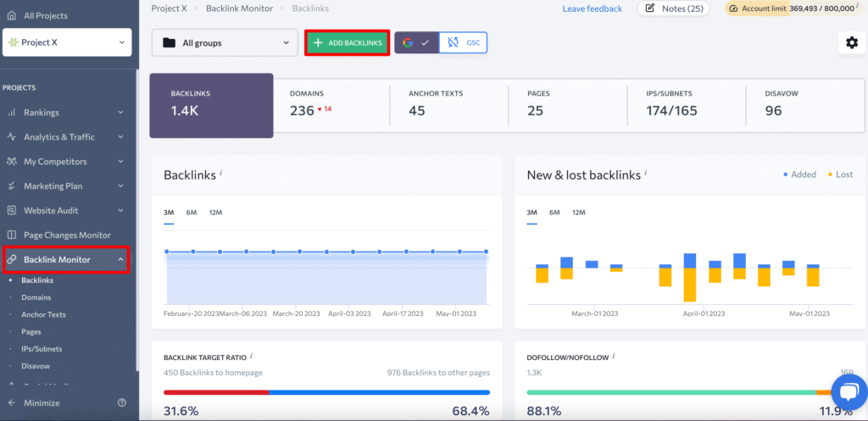Click the Add Backlinks button

point(348,42)
